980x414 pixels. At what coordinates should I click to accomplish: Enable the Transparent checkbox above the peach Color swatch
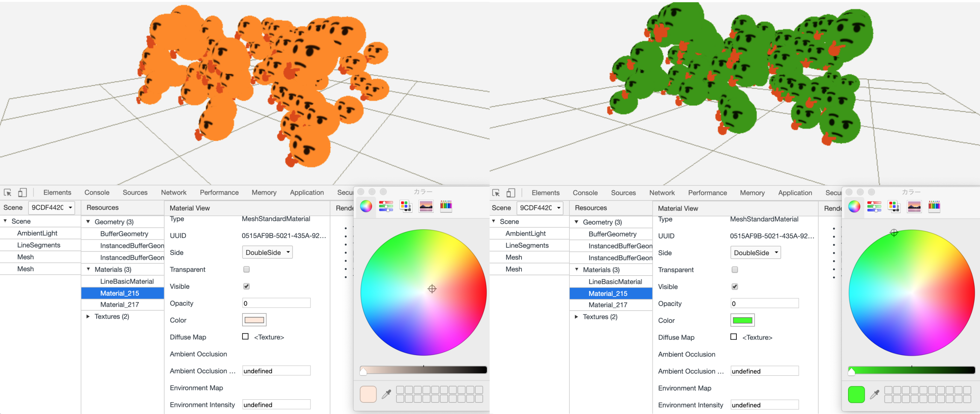[x=246, y=269]
